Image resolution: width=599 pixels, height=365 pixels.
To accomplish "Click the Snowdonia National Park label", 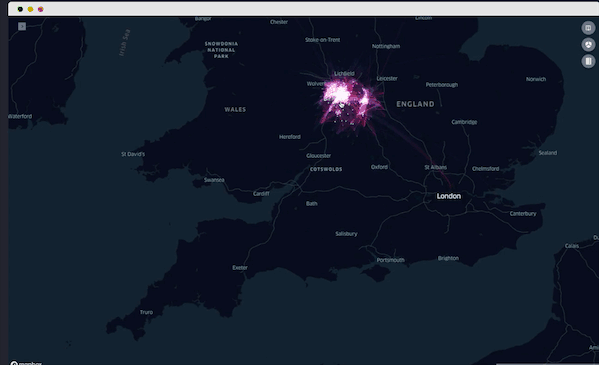I will point(221,50).
